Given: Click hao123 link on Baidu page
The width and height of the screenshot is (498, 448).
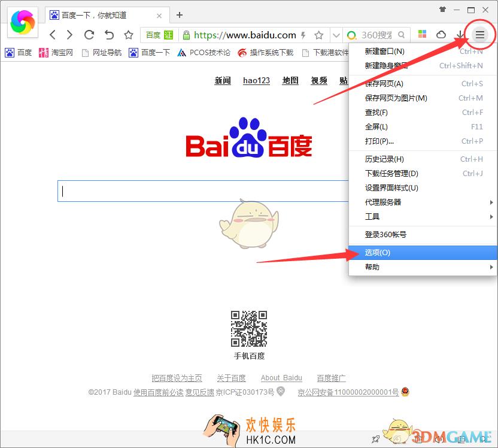Looking at the screenshot, I should point(256,81).
